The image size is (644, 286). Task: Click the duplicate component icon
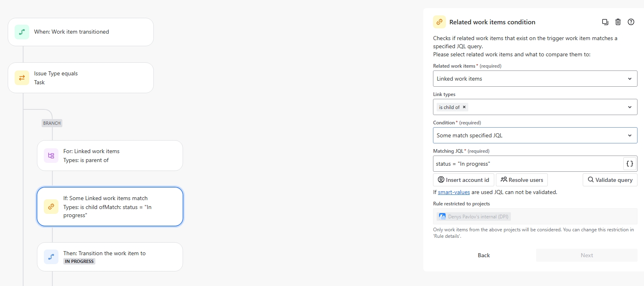click(x=605, y=22)
